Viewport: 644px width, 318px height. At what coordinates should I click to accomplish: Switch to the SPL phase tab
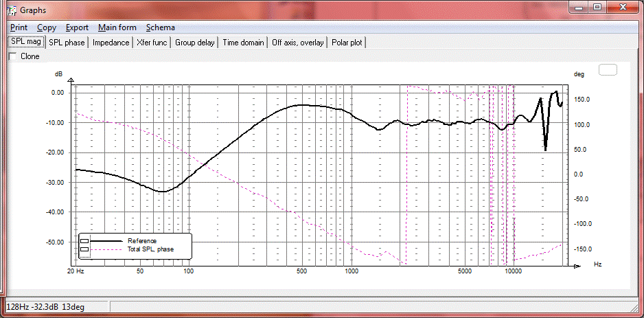tap(67, 43)
